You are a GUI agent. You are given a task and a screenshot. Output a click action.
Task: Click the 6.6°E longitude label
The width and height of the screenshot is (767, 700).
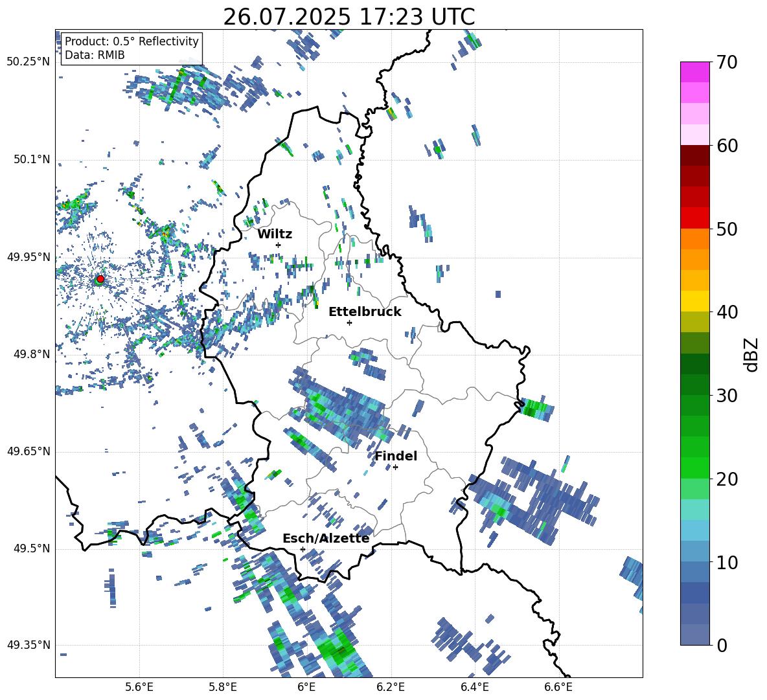click(558, 687)
